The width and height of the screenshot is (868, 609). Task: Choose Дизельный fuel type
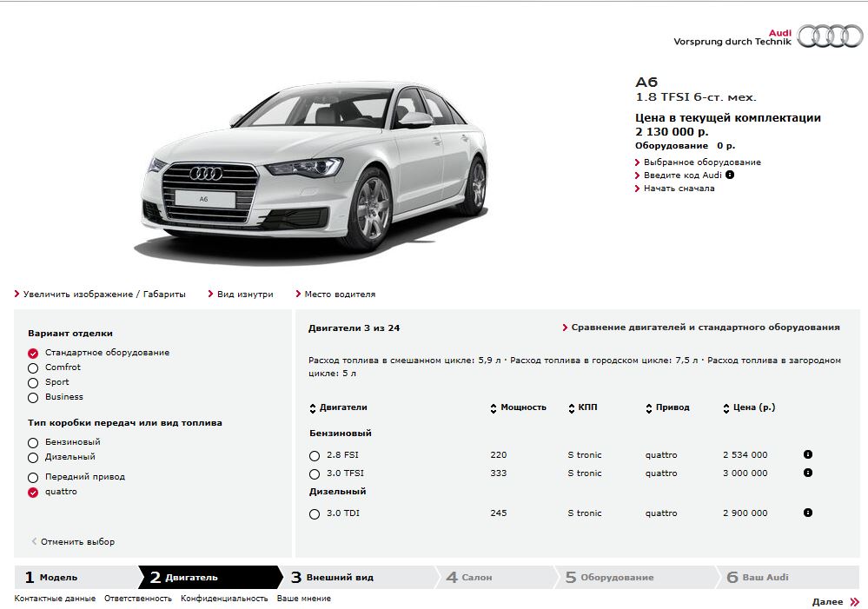(x=33, y=458)
